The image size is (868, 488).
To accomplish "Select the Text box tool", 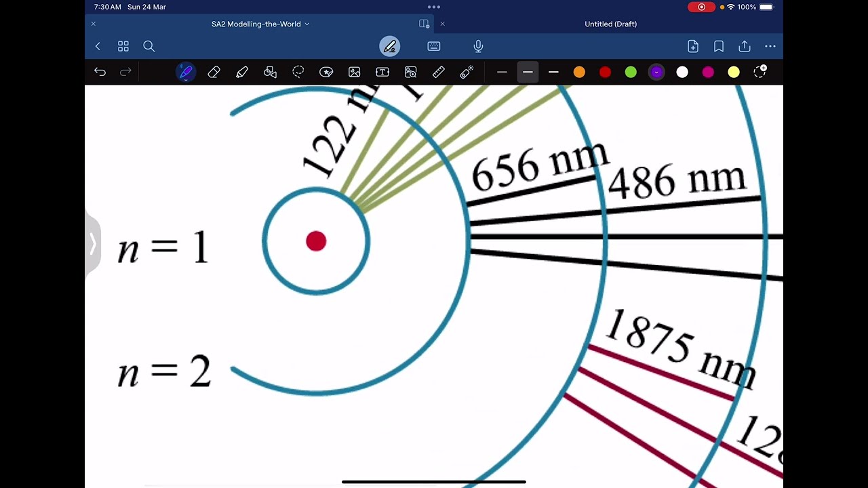I will pyautogui.click(x=382, y=72).
